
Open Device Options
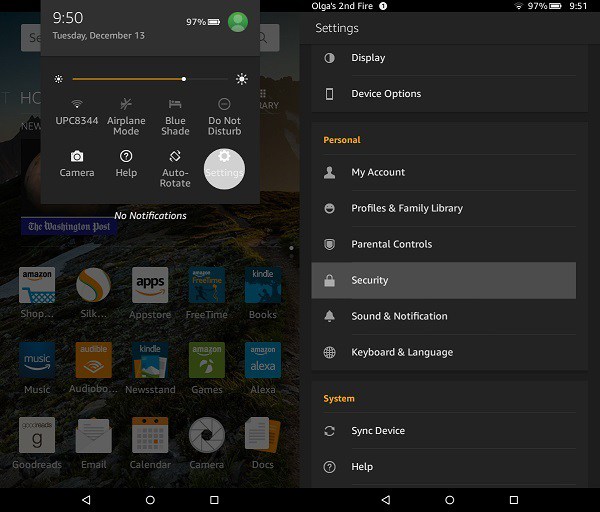point(449,94)
